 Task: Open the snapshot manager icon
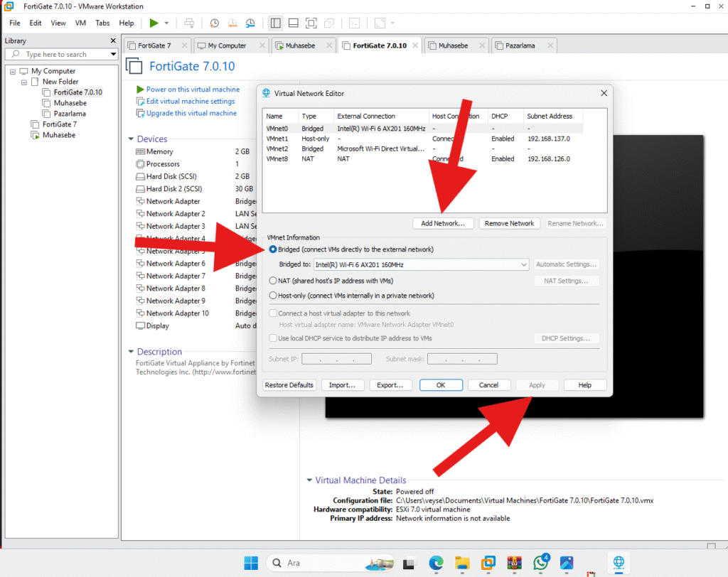(x=250, y=23)
